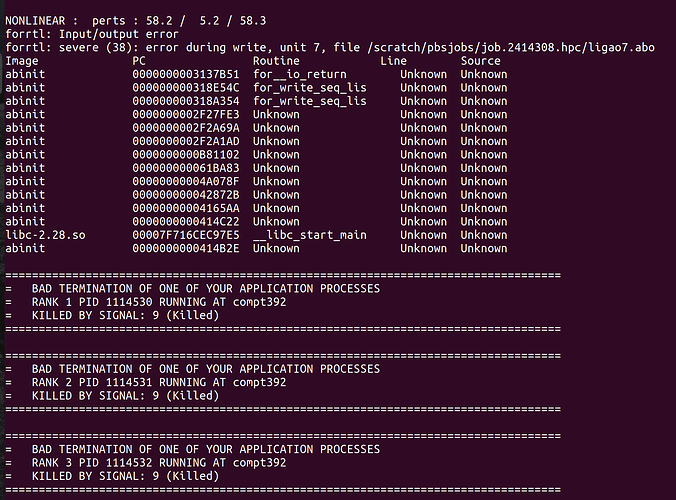Click the for__io_return routine entry
Image resolution: width=676 pixels, height=500 pixels.
pyautogui.click(x=300, y=74)
